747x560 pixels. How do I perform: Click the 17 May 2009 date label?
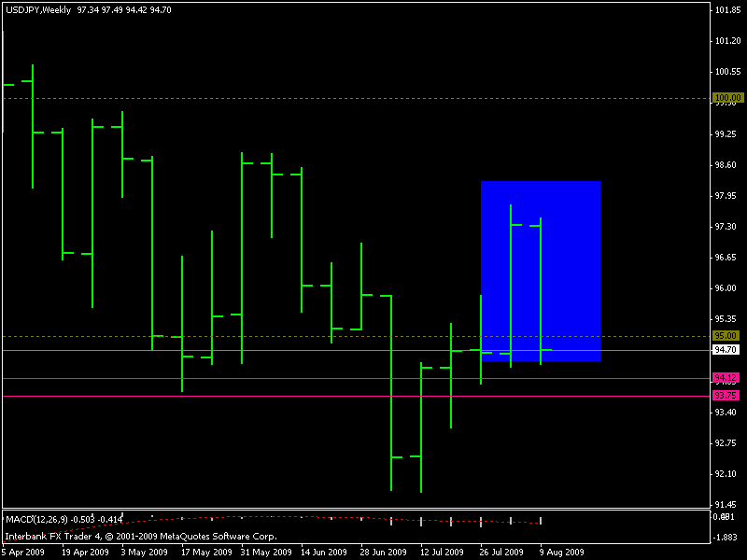(x=206, y=553)
